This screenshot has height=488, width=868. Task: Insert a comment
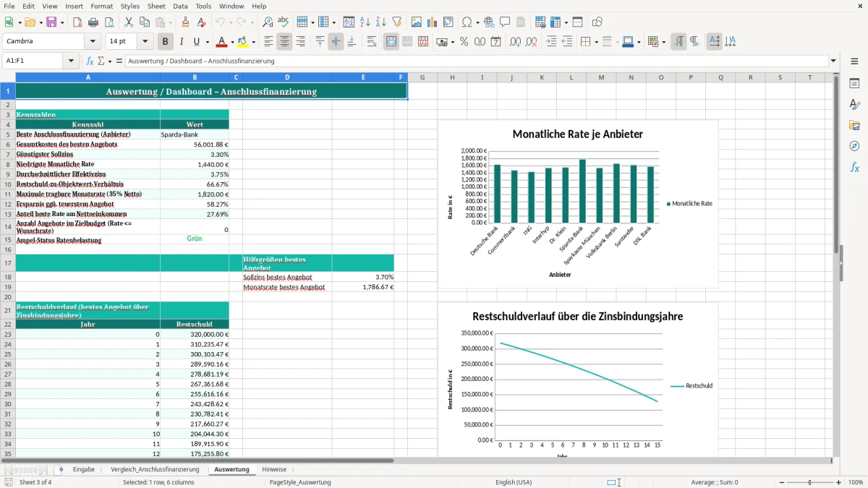pyautogui.click(x=505, y=22)
